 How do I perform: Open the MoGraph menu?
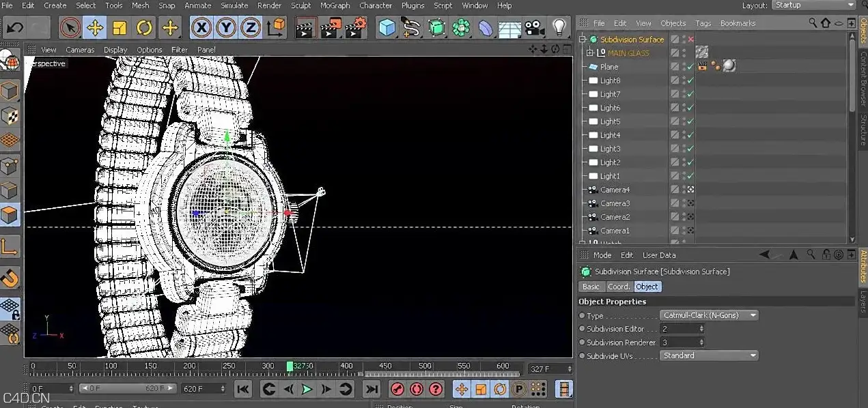click(335, 5)
